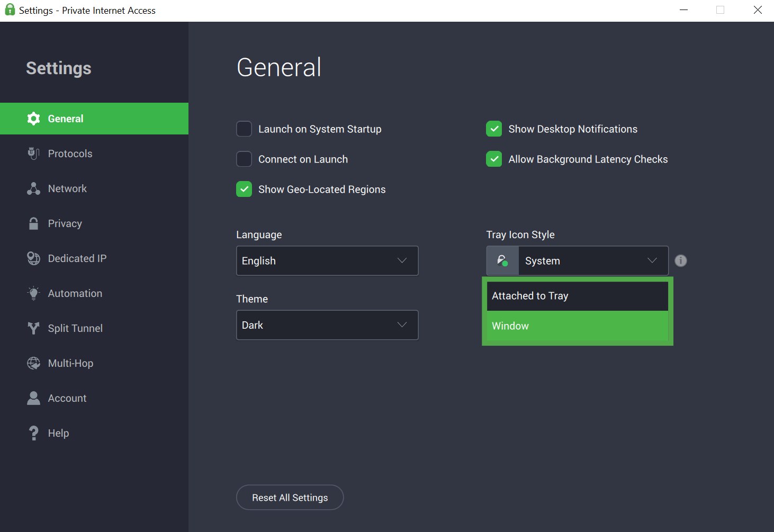The height and width of the screenshot is (532, 774).
Task: Open Split Tunnel settings
Action: [94, 328]
